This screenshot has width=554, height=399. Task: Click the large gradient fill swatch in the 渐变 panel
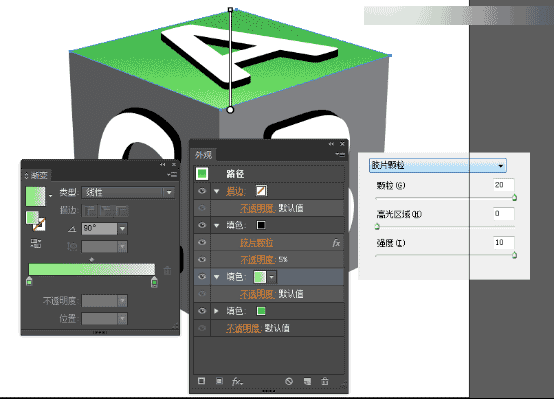point(35,196)
